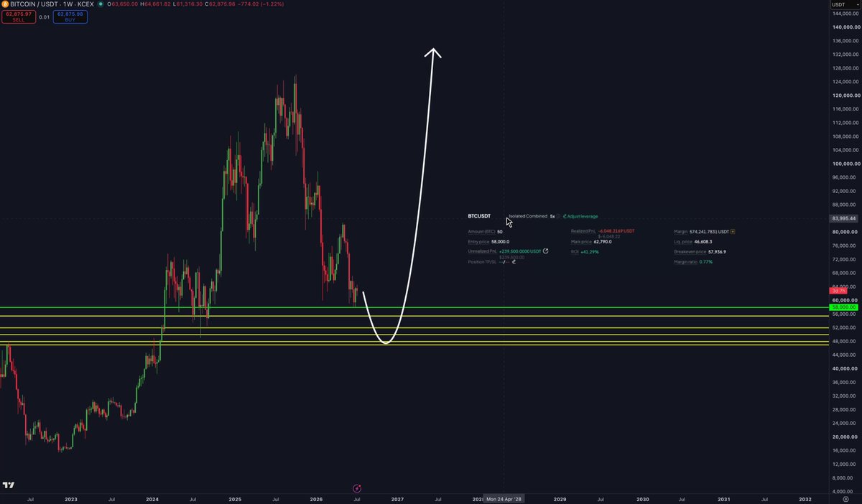Screen dimensions: 862x504
Task: Click the Margin ratio 0.77% value
Action: [707, 262]
